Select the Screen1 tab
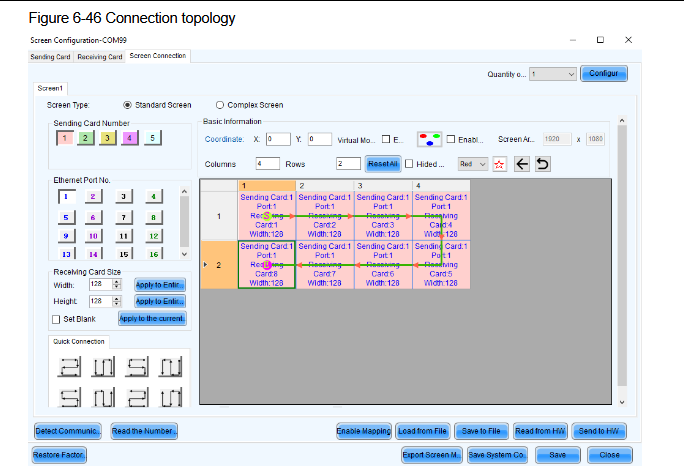684x474 pixels. pyautogui.click(x=50, y=88)
